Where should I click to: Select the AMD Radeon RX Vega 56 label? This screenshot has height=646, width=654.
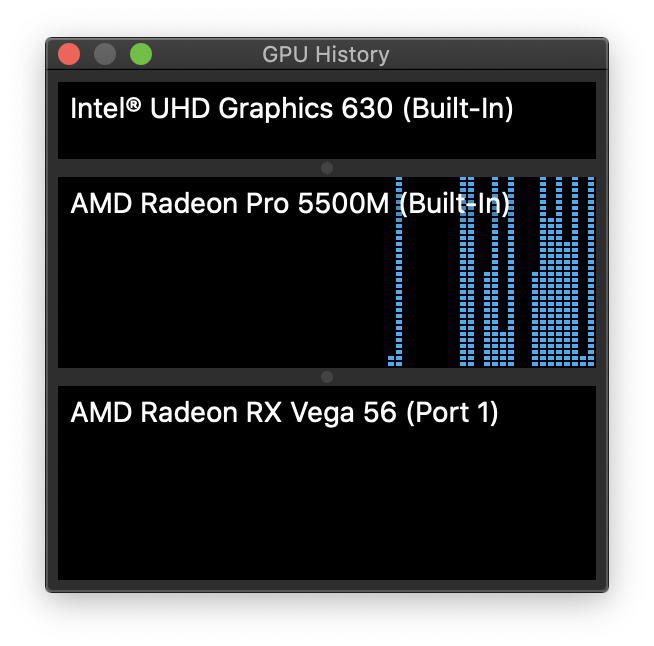pos(284,412)
